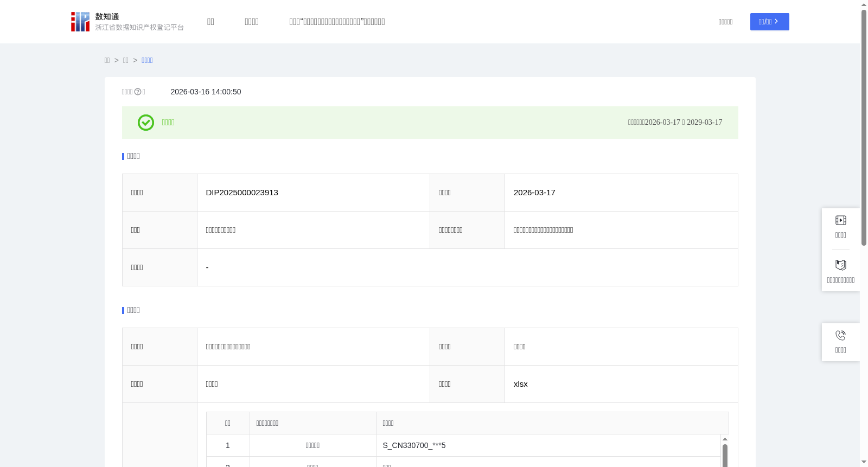Click the question-mark help icon beside the timestamp label
The image size is (868, 467).
point(138,92)
